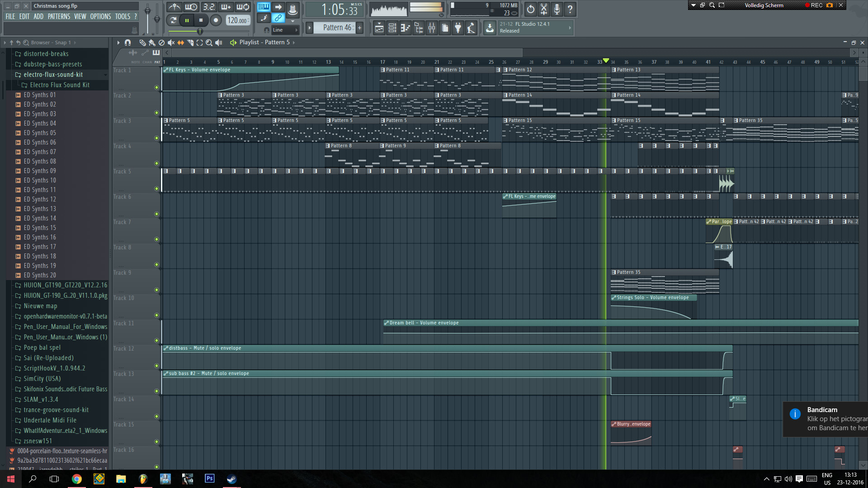Toggle pattern/song mode button

click(173, 20)
